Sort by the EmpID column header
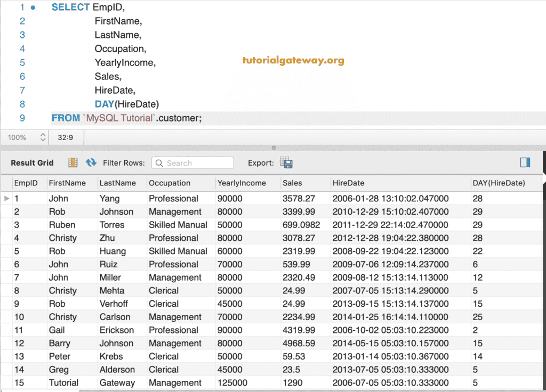 tap(26, 183)
